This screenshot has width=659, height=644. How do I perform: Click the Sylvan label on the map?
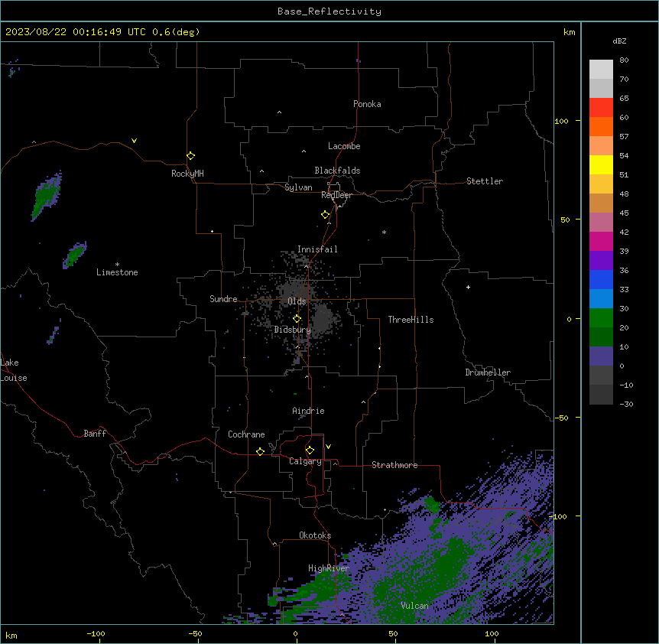click(x=298, y=187)
